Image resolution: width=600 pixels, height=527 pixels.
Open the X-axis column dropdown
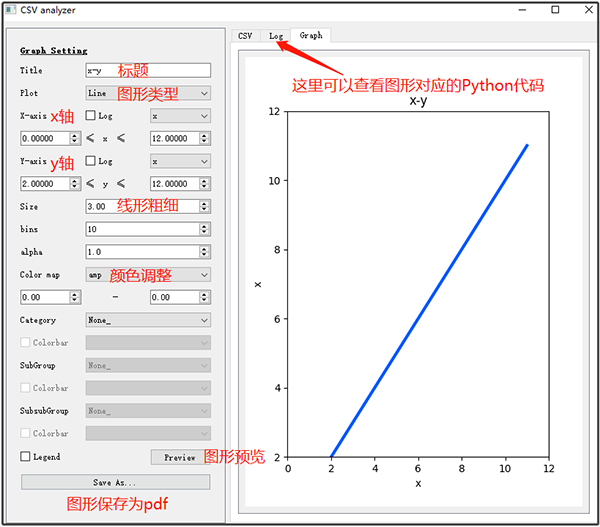pyautogui.click(x=180, y=116)
